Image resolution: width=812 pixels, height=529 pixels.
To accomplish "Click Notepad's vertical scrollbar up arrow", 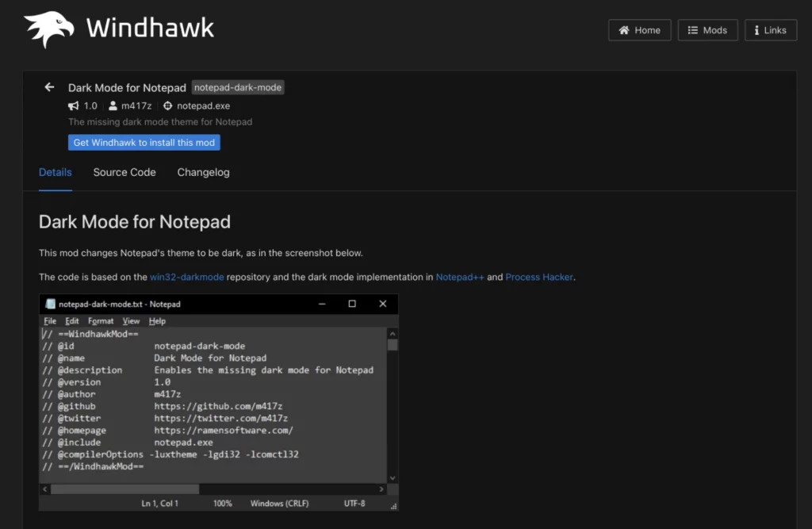I will click(x=393, y=334).
